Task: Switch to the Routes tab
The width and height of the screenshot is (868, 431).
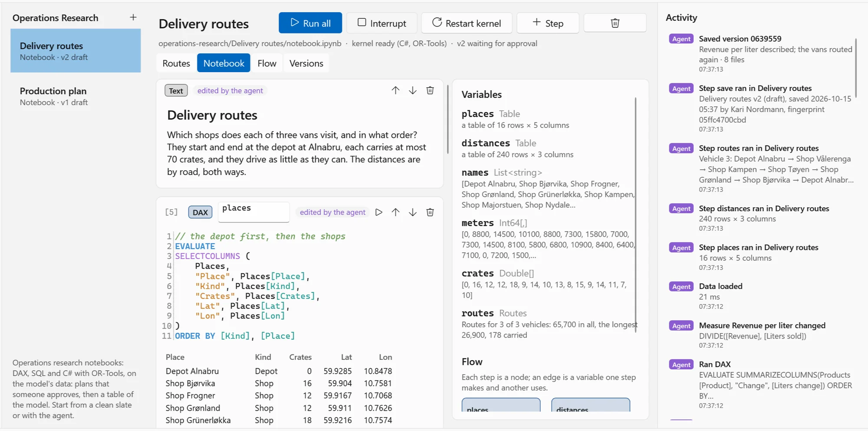Action: point(176,63)
